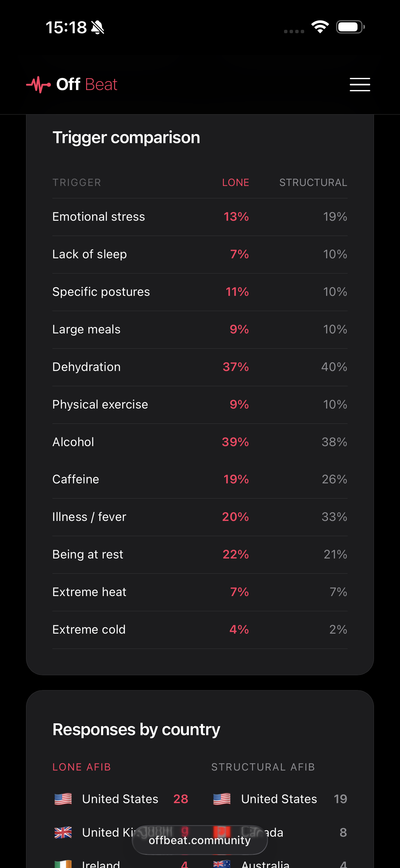This screenshot has width=400, height=868.
Task: Tap the US flag under Structural AFib
Action: (222, 799)
